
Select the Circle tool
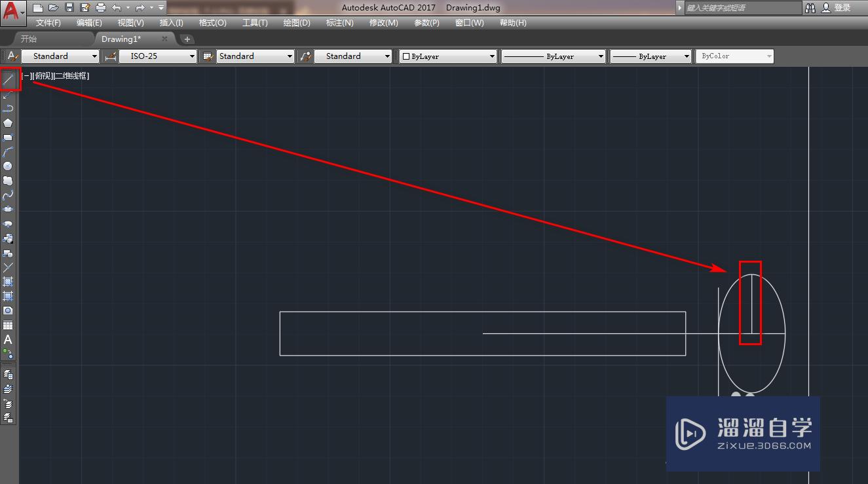click(8, 166)
